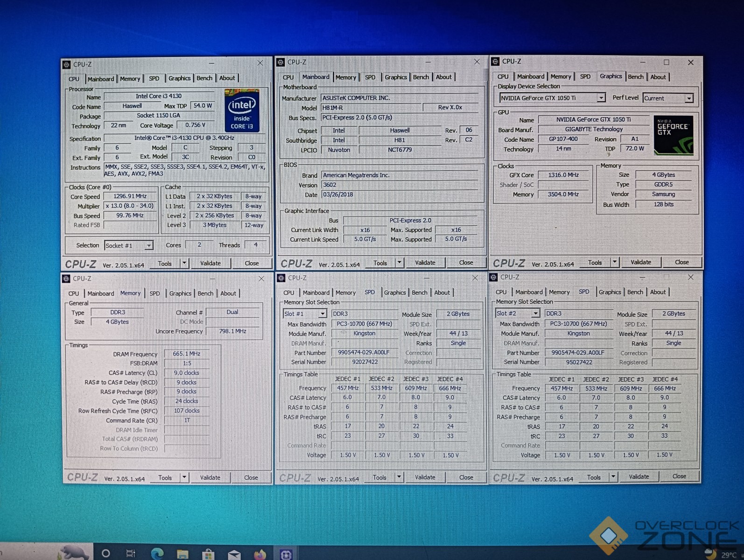Expand the Tools arrow in the GTX 1050 Ti graphics window
The image size is (744, 560).
point(615,262)
